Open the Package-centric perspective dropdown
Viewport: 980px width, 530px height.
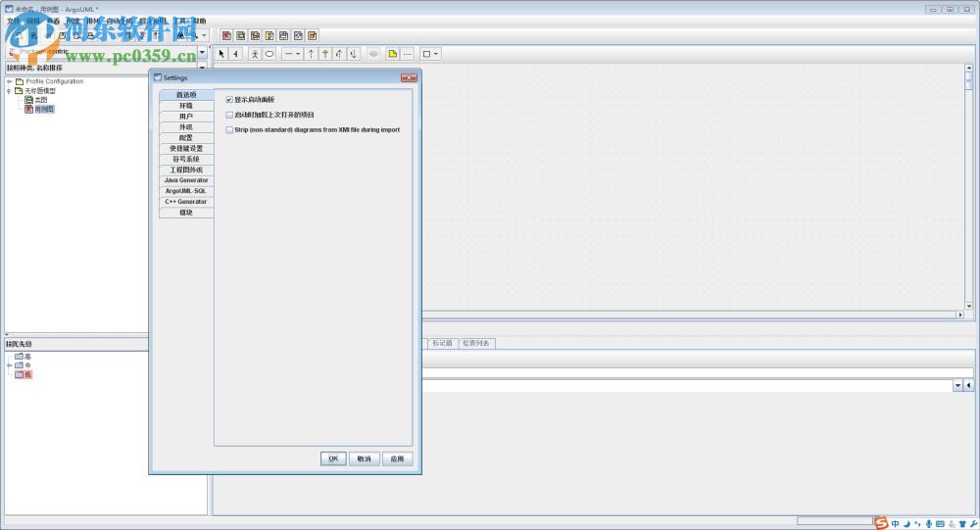202,52
